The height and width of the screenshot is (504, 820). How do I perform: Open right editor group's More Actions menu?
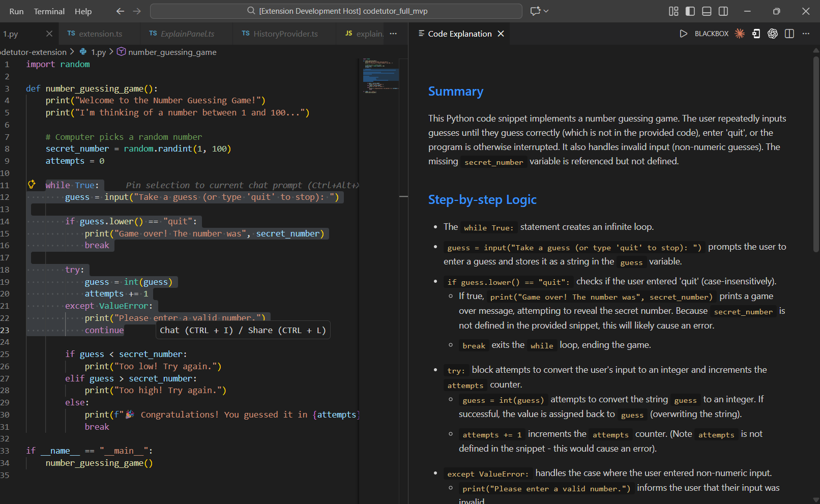(806, 34)
